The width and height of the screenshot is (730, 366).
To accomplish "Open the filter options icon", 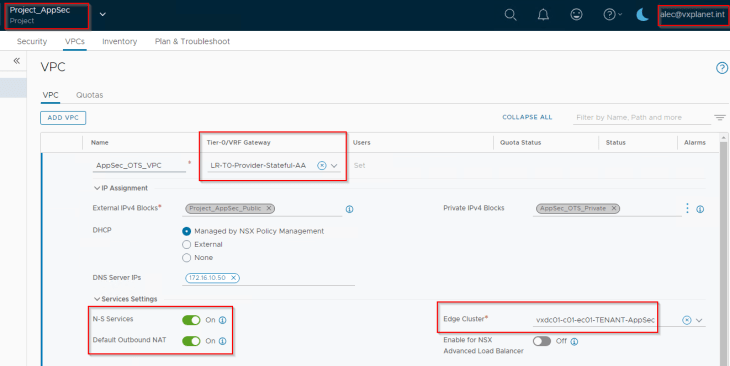I will coord(720,117).
